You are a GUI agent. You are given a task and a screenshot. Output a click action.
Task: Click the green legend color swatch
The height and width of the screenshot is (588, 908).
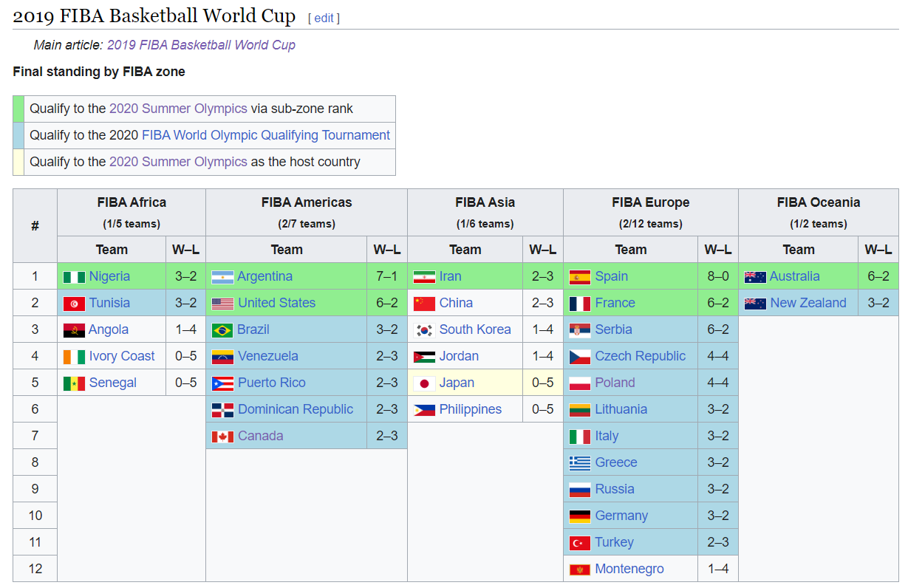click(18, 109)
